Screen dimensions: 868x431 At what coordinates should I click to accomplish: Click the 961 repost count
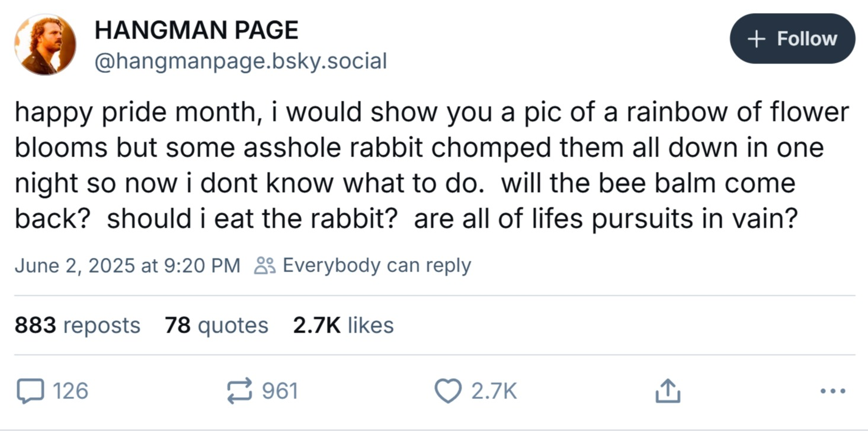pos(279,391)
